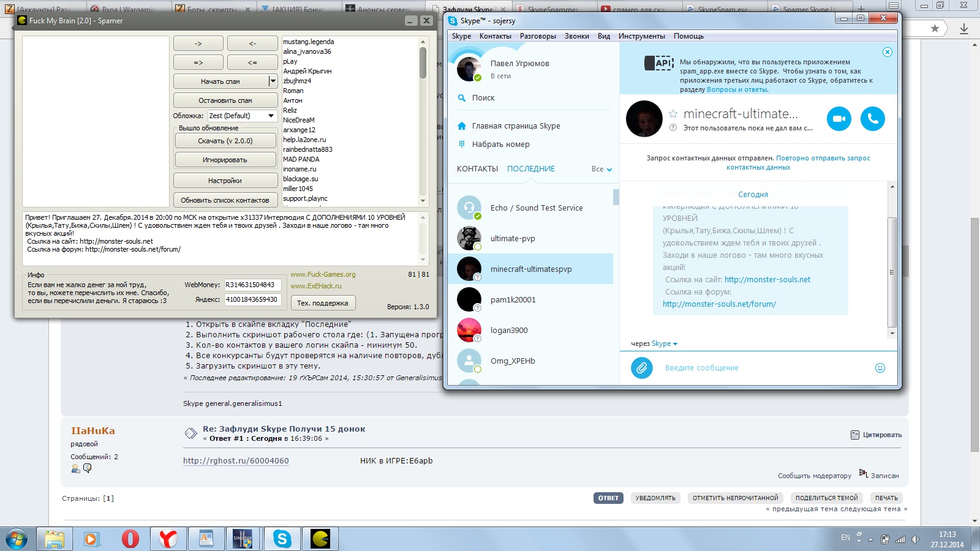Click the single right arrow -> button
Screen dimensions: 980x551
point(198,43)
